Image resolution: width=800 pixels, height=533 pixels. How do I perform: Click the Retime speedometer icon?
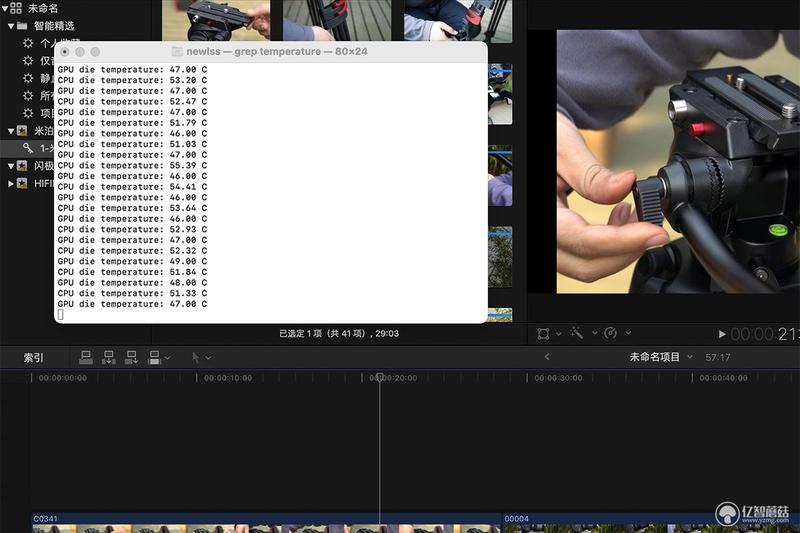[x=610, y=333]
